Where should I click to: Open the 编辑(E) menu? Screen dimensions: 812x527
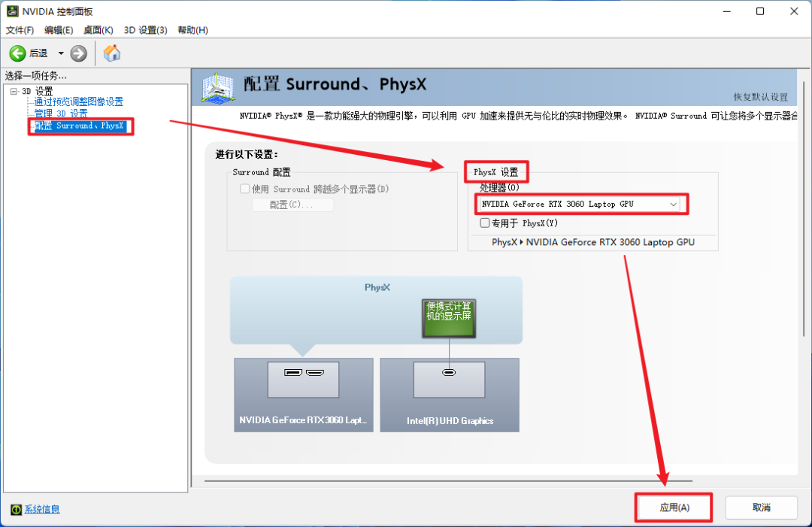59,30
